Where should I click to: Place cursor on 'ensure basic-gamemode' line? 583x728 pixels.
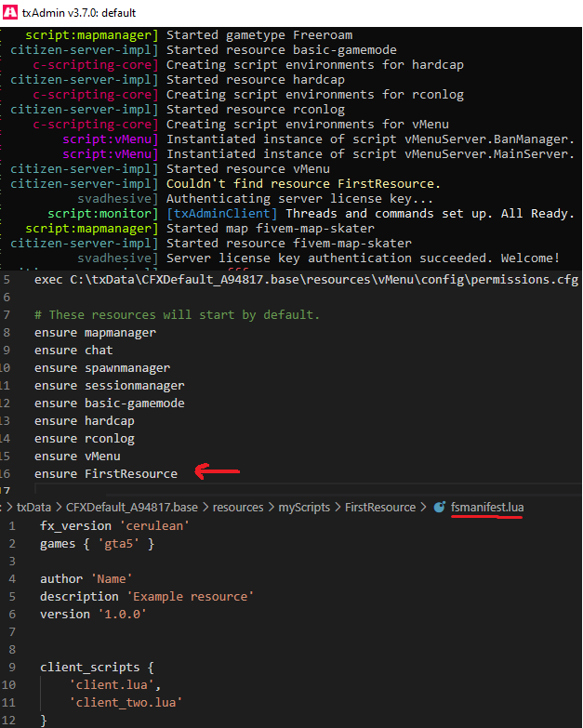[109, 403]
